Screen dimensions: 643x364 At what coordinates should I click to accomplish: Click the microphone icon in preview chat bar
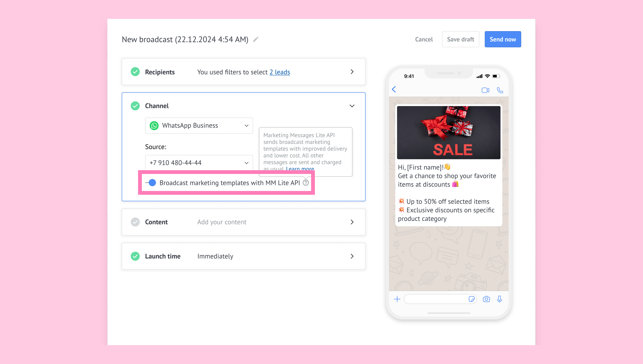[500, 299]
